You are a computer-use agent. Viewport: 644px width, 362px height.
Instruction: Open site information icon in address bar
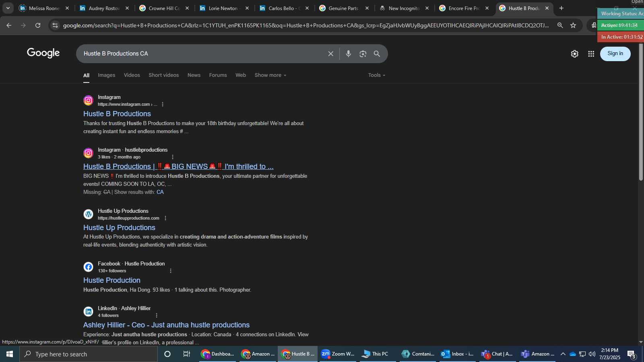[55, 25]
